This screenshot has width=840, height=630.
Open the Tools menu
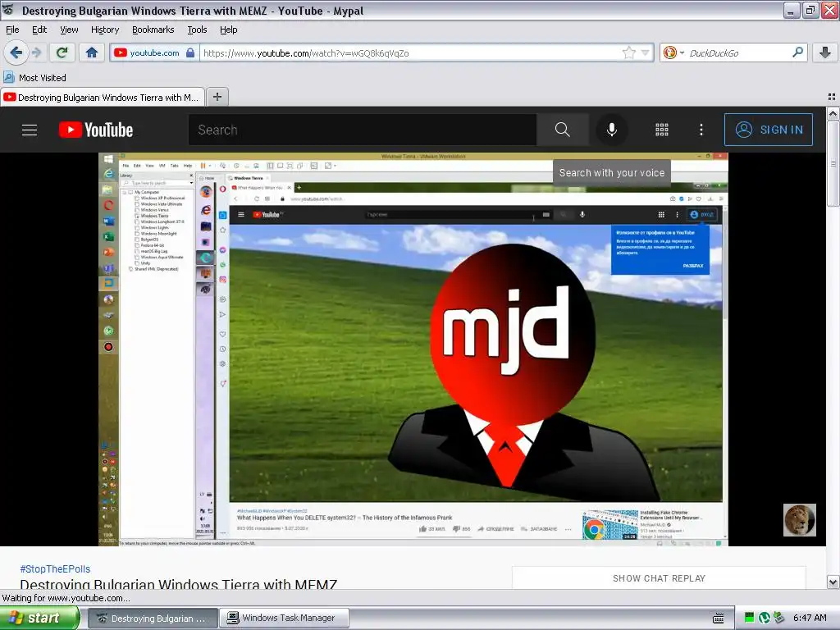click(197, 30)
